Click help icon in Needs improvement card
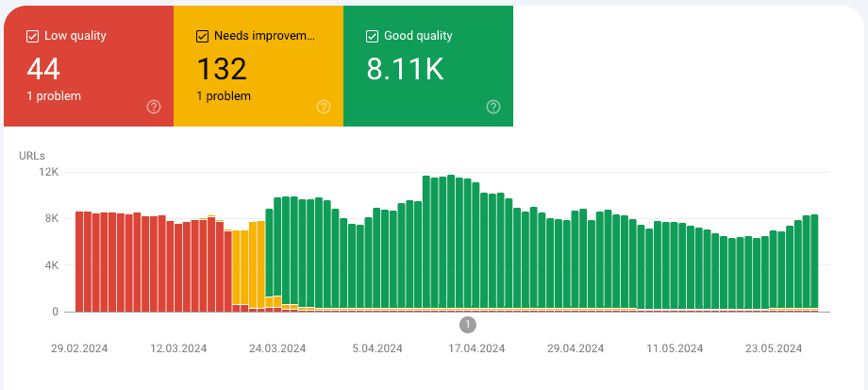The image size is (868, 390). pos(324,107)
